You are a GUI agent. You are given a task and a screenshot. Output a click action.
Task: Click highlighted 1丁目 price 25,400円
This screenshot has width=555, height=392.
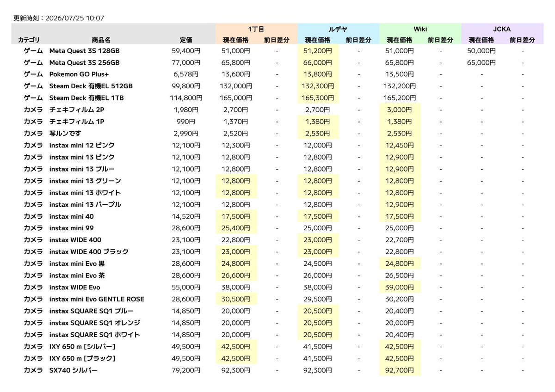pos(236,228)
